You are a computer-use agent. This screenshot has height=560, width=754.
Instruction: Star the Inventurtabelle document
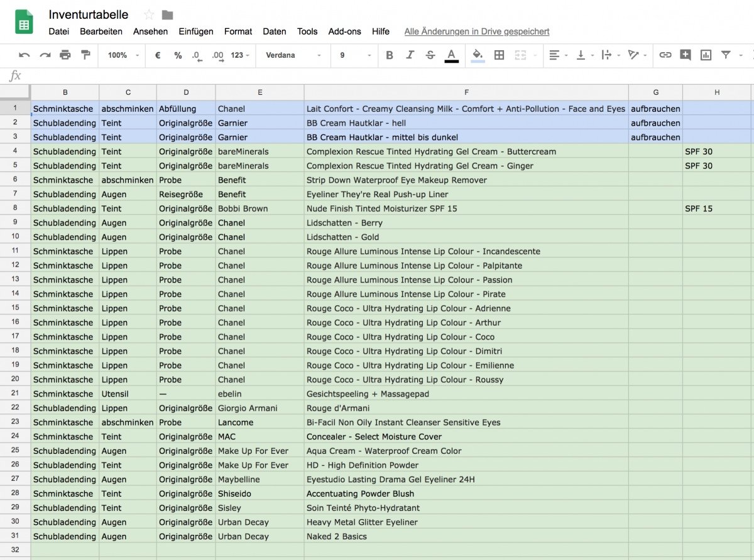(149, 14)
